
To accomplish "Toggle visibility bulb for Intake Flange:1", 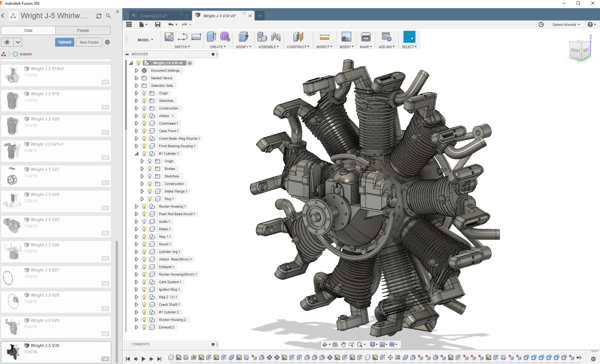I will point(150,191).
